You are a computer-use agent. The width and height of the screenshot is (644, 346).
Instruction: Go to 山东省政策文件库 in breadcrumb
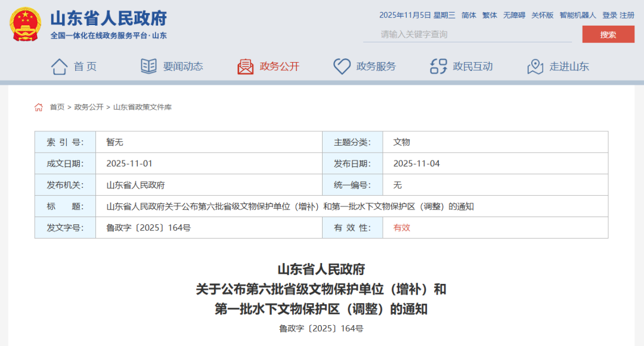143,107
